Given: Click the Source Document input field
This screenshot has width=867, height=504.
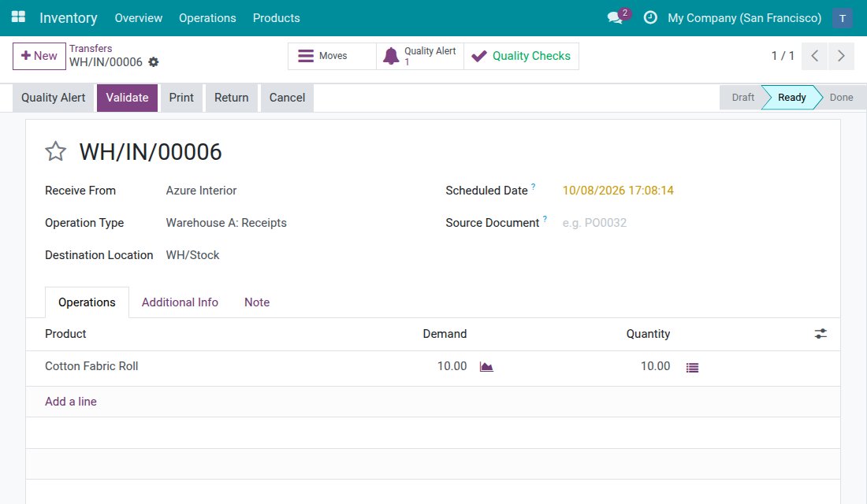Looking at the screenshot, I should click(691, 223).
